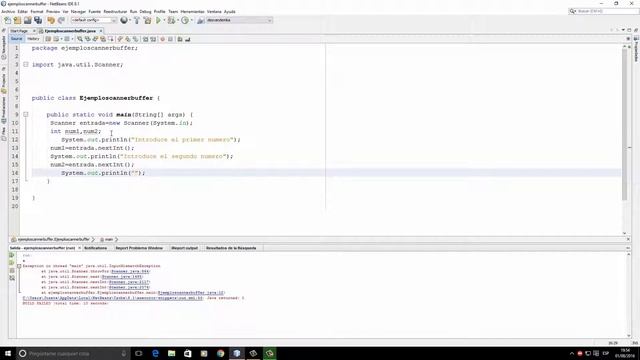Click the main breadcrumb in navigator bar
Screen dimensions: 640x360
(x=109, y=240)
